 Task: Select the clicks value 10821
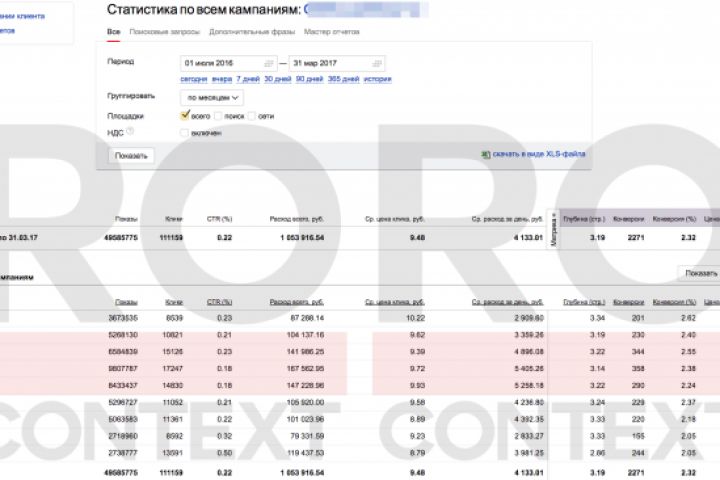[x=173, y=335]
